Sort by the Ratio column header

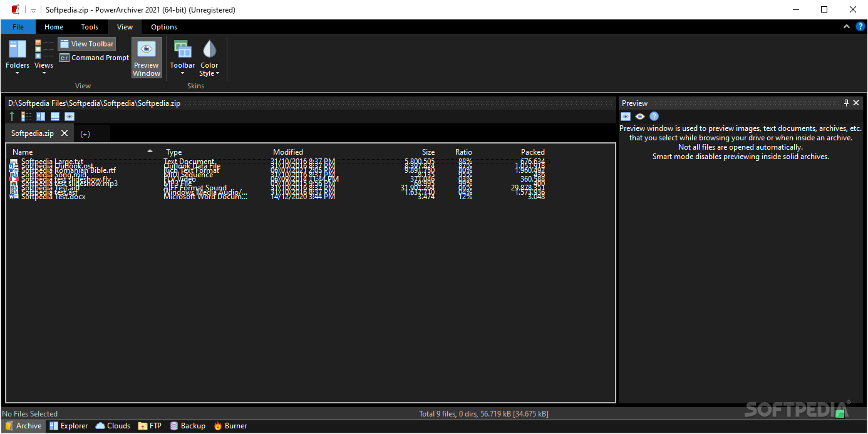[463, 152]
